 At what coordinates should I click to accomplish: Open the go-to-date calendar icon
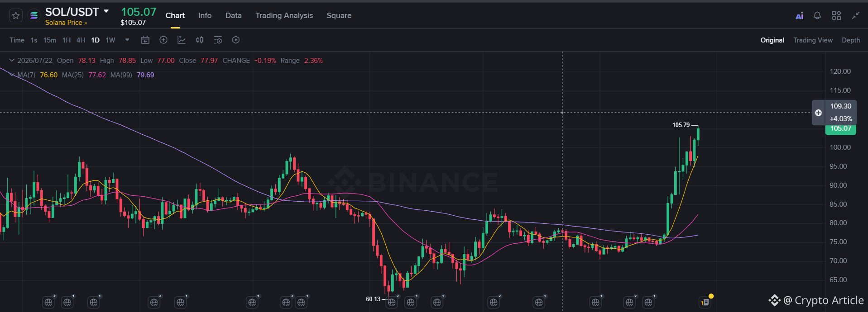[145, 40]
